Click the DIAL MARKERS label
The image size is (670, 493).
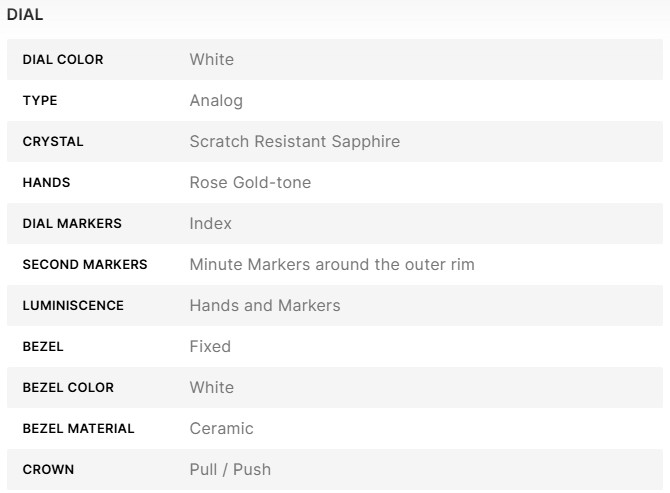(72, 224)
